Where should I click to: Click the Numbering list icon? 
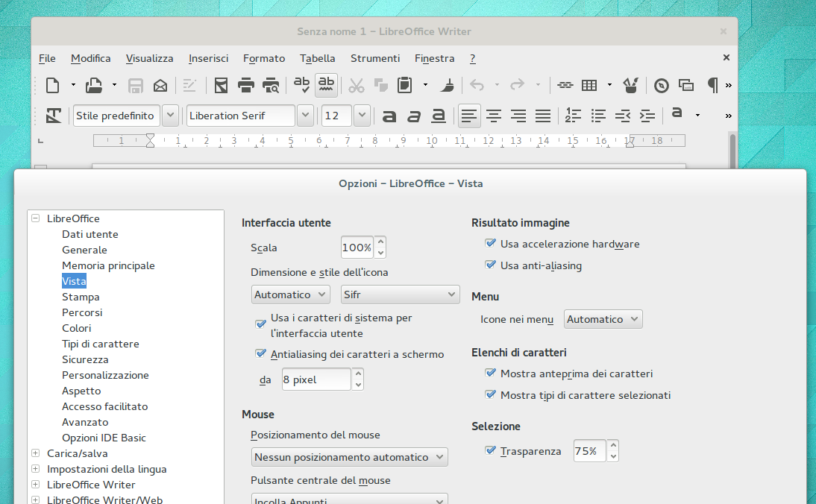point(573,116)
